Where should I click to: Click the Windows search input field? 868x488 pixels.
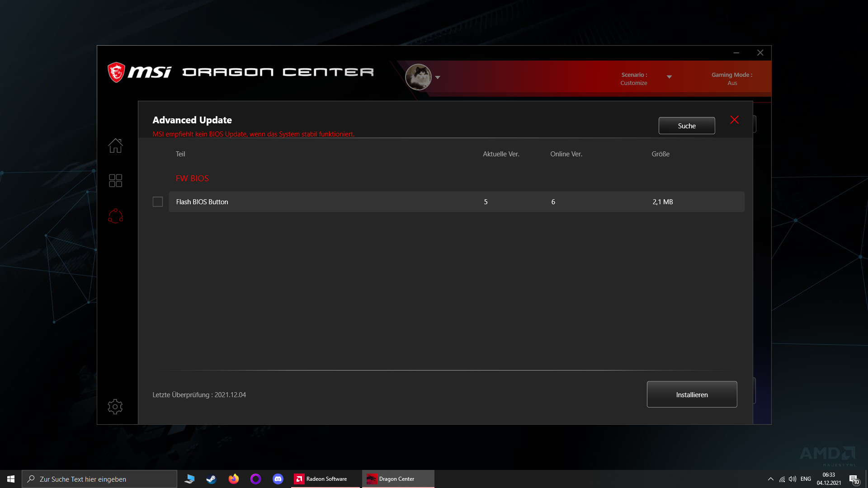pyautogui.click(x=99, y=479)
